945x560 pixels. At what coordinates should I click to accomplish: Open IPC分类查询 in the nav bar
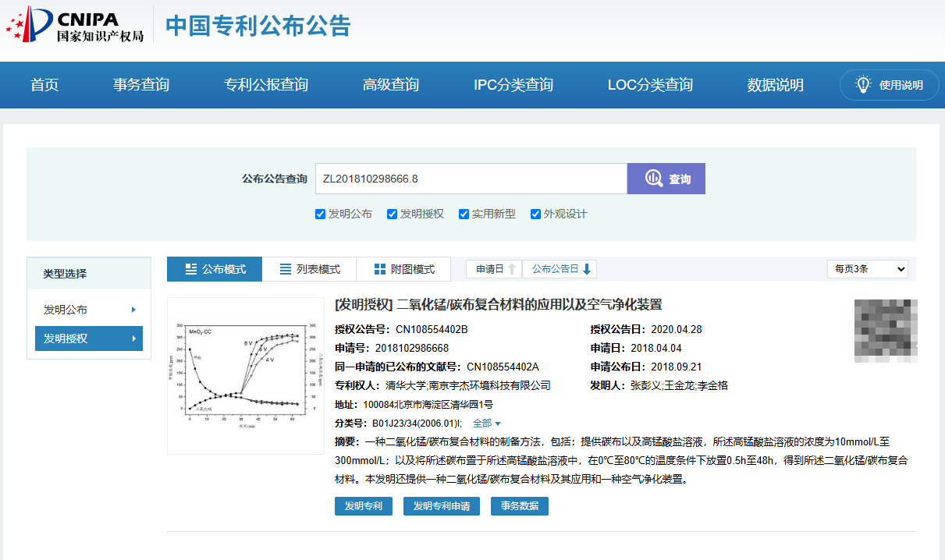513,85
